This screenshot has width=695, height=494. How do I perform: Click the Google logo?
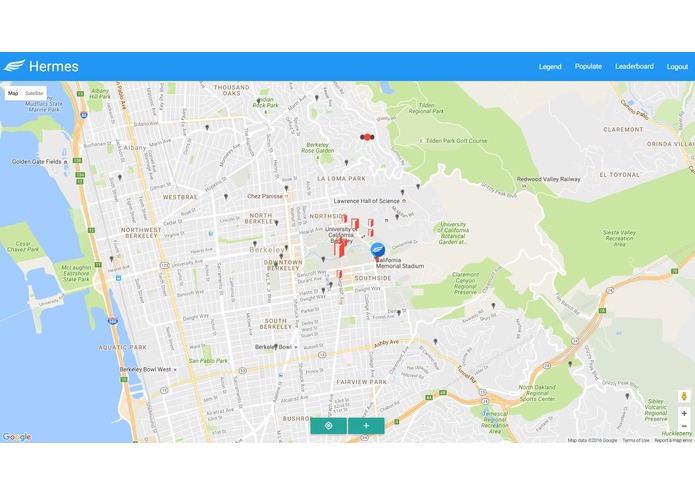17,437
